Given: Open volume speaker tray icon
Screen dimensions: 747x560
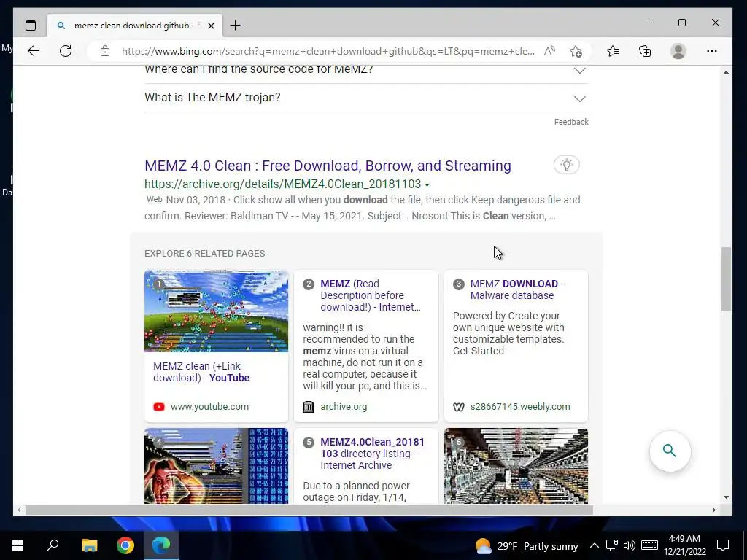Looking at the screenshot, I should click(x=630, y=545).
